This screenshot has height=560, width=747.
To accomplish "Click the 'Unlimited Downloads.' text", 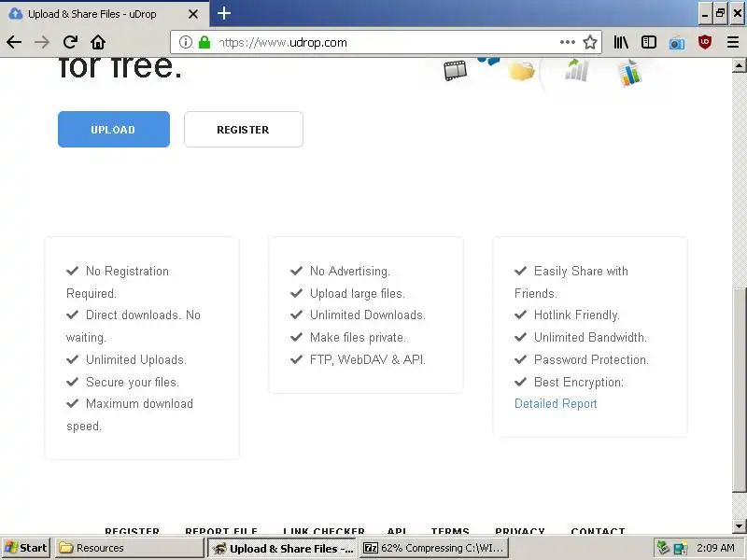I will [368, 315].
